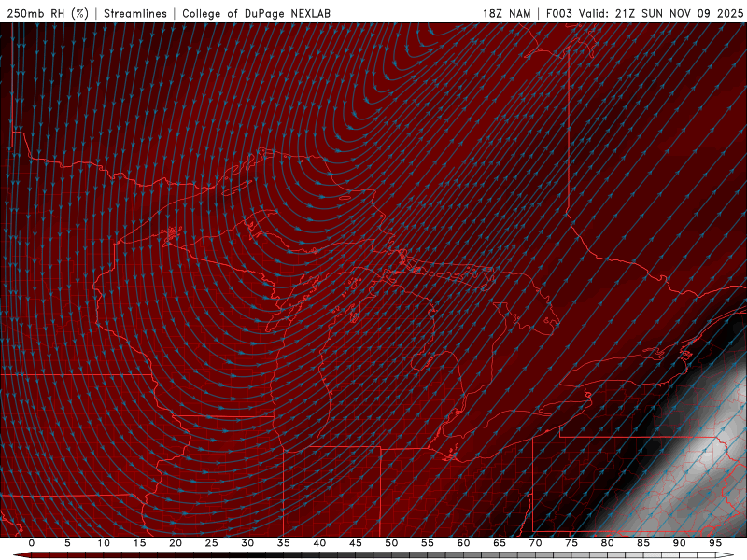Click the colorbar tick label '65'
The height and width of the screenshot is (560, 747).
[500, 543]
